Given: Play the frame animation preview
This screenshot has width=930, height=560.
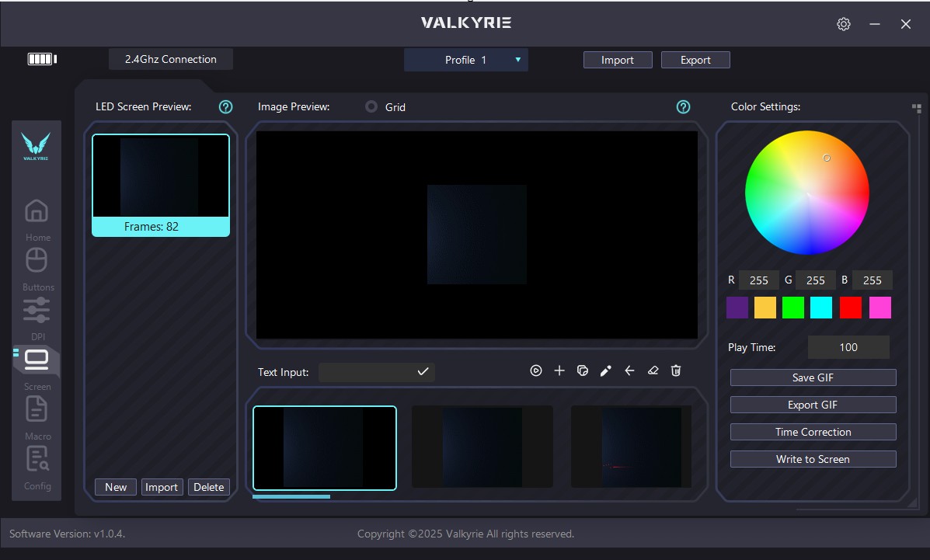Looking at the screenshot, I should click(535, 370).
